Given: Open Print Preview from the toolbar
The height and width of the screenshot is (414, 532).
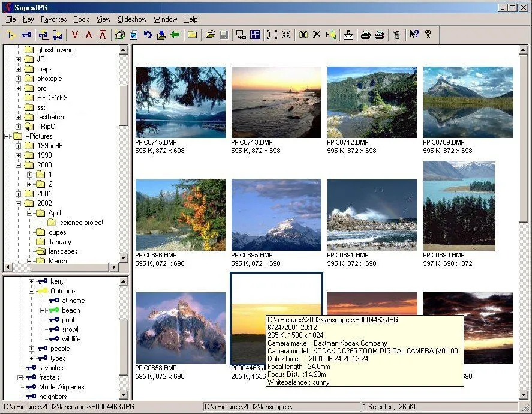Looking at the screenshot, I should tap(379, 35).
